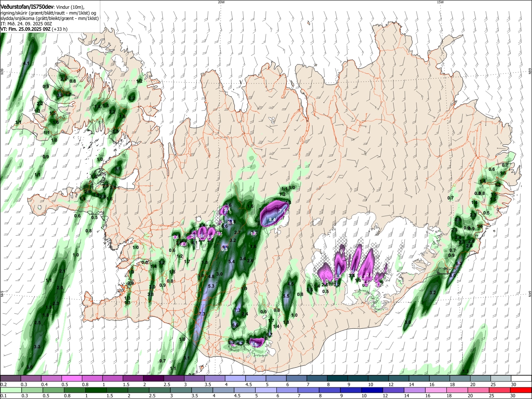Click the 30 label in the upper legend row
532x399 pixels.
click(514, 384)
